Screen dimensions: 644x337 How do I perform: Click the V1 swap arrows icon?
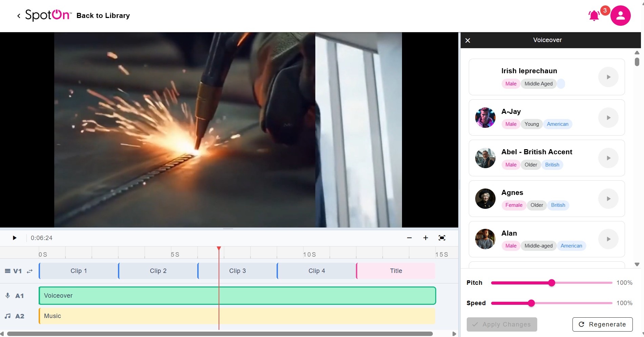tap(30, 271)
